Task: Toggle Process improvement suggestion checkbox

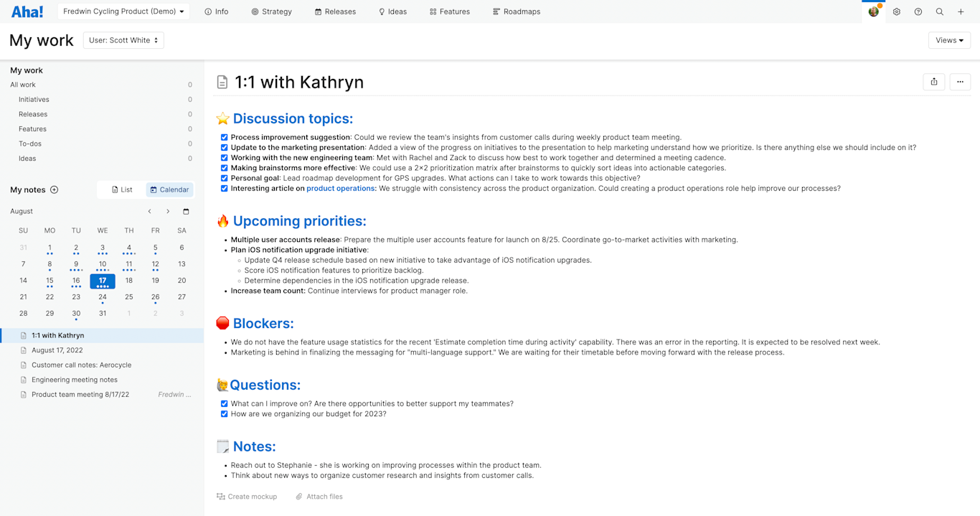Action: [225, 137]
